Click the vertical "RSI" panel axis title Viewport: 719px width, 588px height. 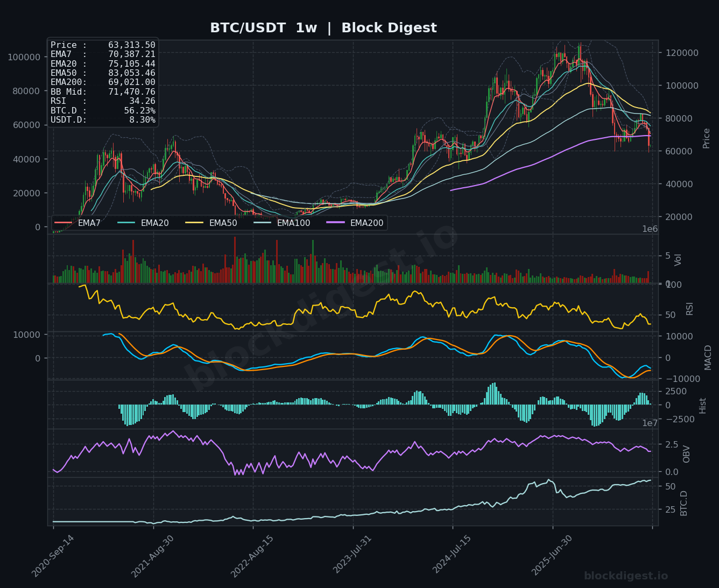(x=689, y=308)
